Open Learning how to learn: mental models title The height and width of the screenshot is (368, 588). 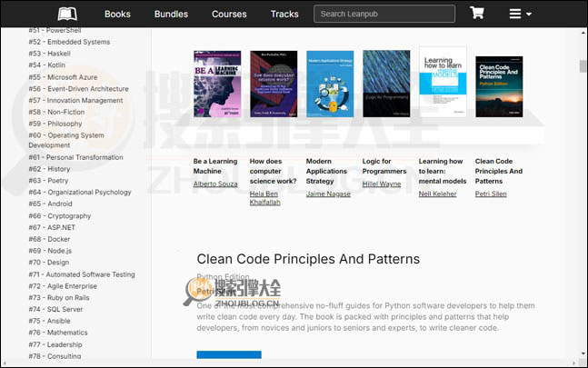pyautogui.click(x=443, y=171)
